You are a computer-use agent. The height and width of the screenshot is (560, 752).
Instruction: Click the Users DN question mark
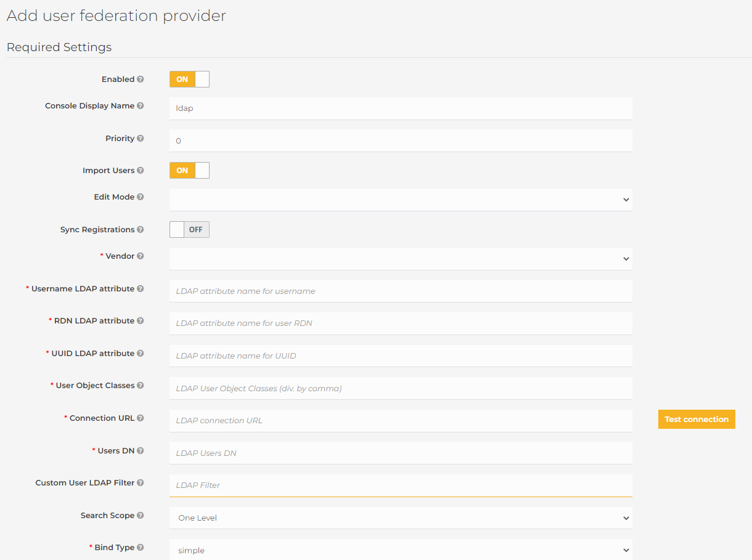[x=140, y=450]
